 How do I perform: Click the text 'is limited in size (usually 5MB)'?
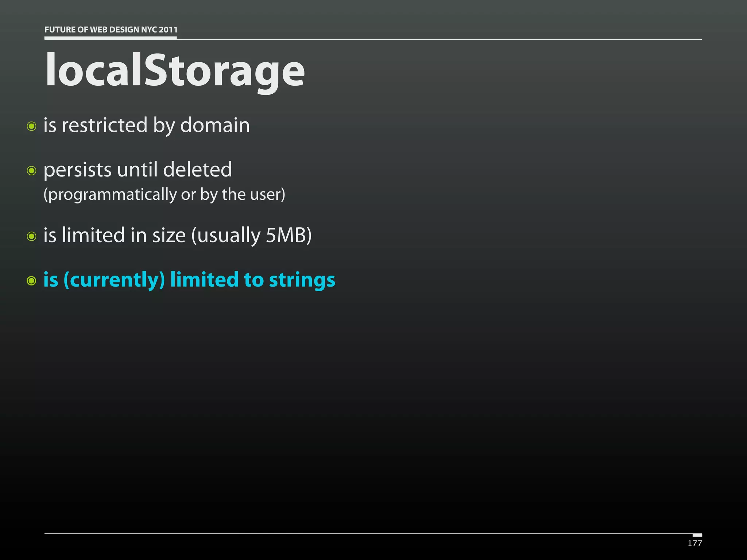coord(178,236)
